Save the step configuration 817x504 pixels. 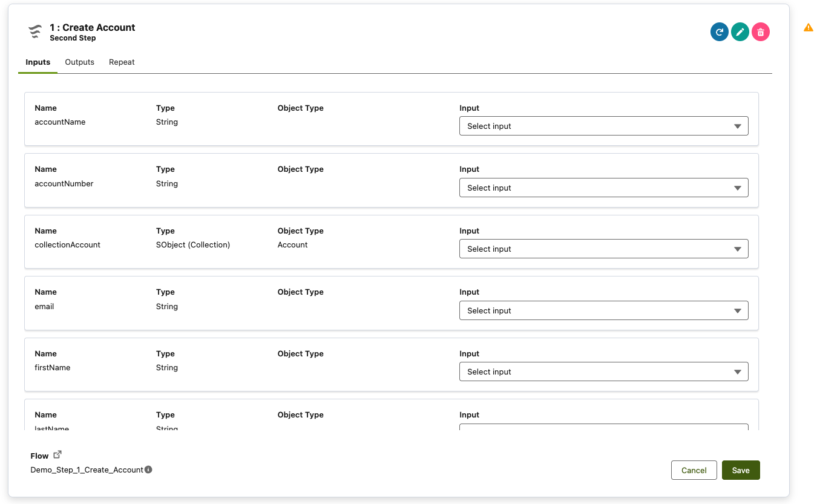(x=741, y=470)
